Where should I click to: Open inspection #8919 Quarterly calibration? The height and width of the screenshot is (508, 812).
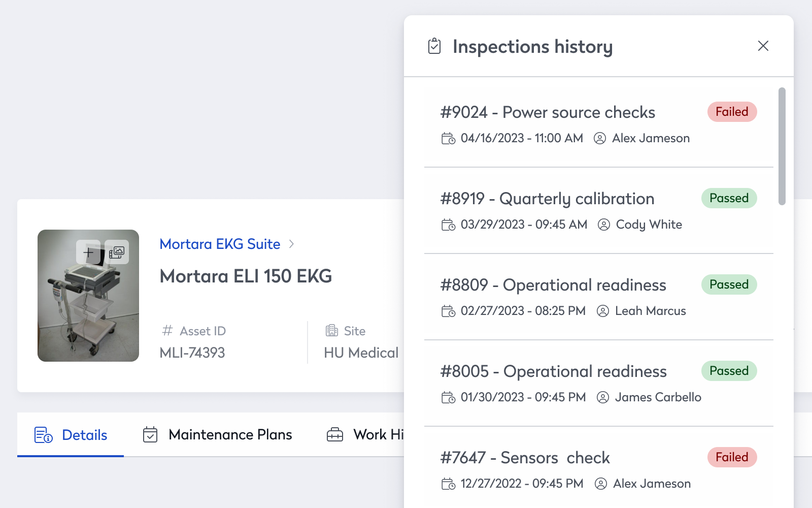(x=547, y=199)
